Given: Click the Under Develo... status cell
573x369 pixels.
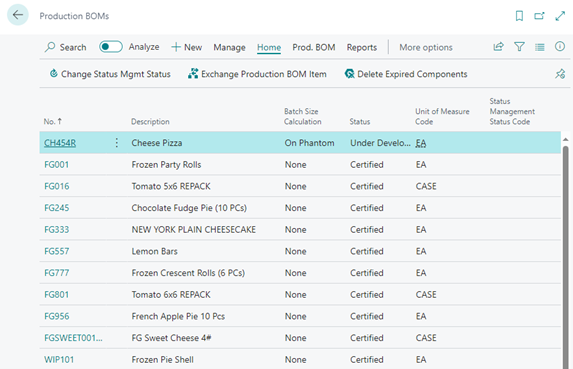Looking at the screenshot, I should [380, 143].
